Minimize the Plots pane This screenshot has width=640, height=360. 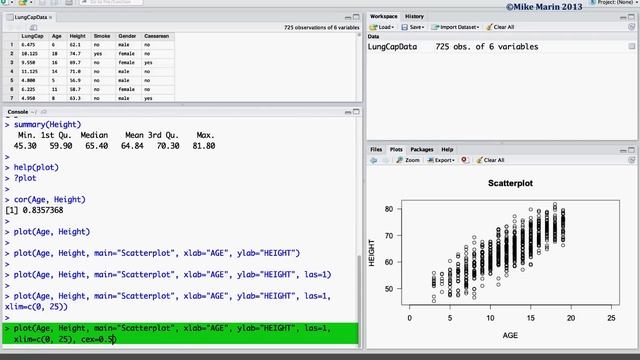point(623,150)
